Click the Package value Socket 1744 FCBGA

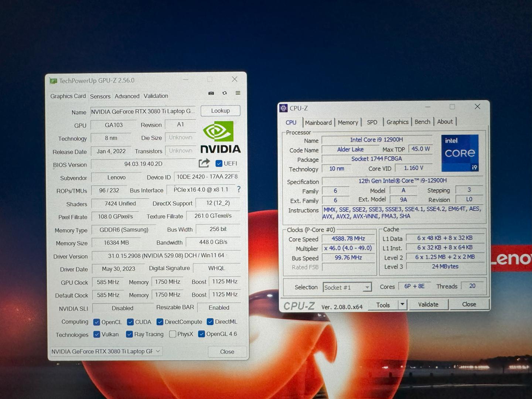coord(376,159)
